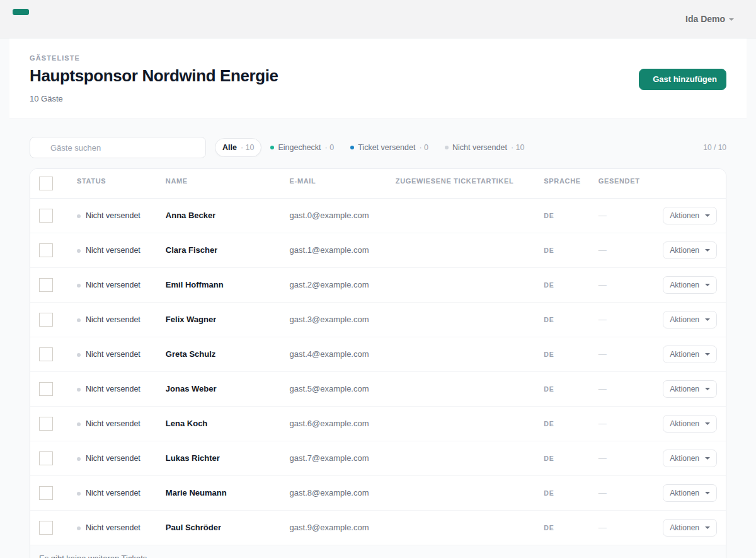Check the box for Clara Fischer
The image size is (756, 558).
click(x=46, y=250)
